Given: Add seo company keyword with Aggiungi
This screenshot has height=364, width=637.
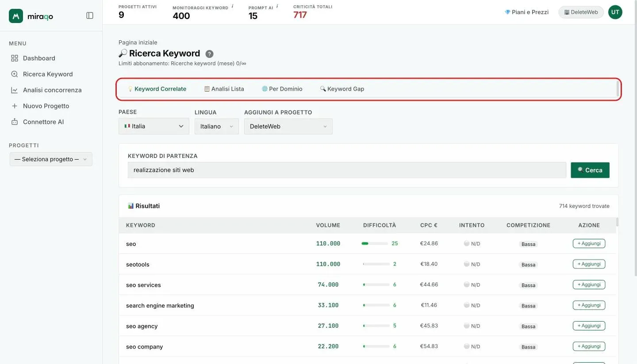Looking at the screenshot, I should pyautogui.click(x=589, y=346).
